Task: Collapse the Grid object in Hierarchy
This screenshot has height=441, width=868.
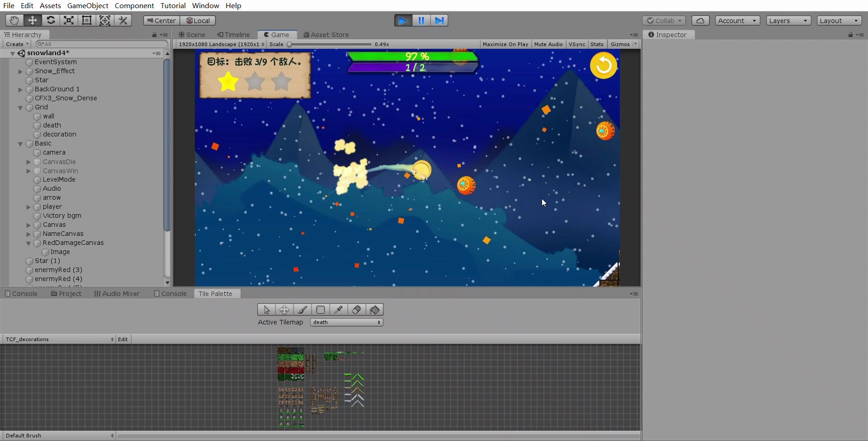Action: tap(20, 108)
